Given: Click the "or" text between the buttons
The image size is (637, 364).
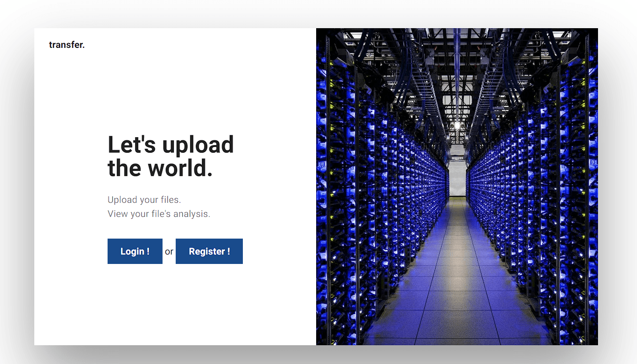Looking at the screenshot, I should pyautogui.click(x=169, y=252).
